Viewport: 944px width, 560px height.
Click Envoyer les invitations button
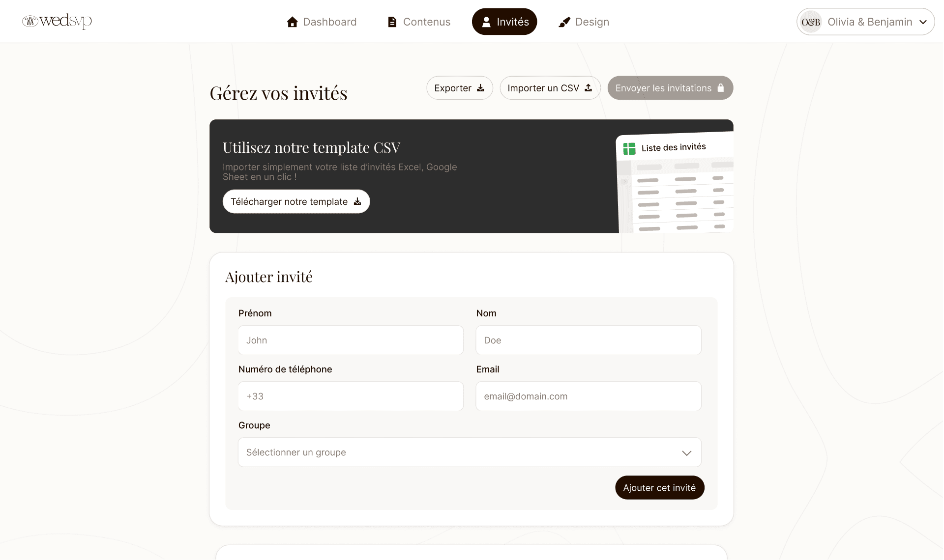pyautogui.click(x=670, y=88)
